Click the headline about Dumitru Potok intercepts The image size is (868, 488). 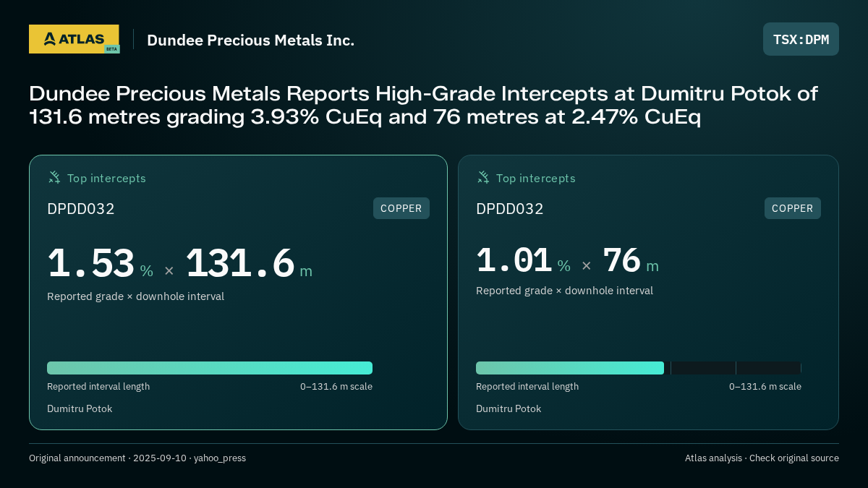pos(423,105)
